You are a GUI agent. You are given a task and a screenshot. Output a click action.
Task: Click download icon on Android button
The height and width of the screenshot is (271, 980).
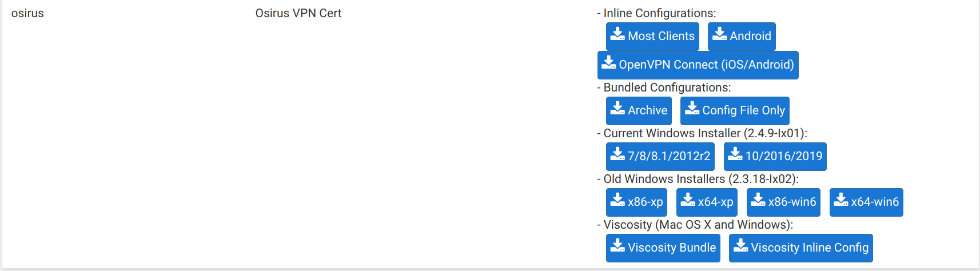tap(719, 34)
